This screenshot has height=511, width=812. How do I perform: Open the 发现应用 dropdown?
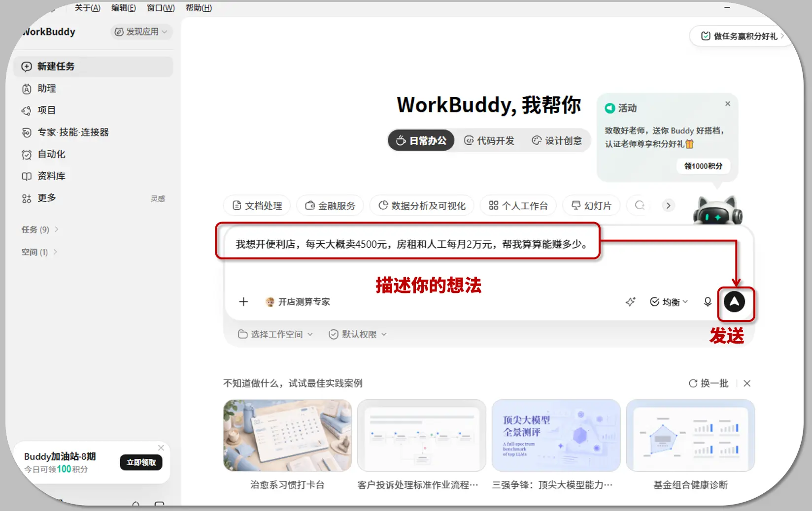141,32
